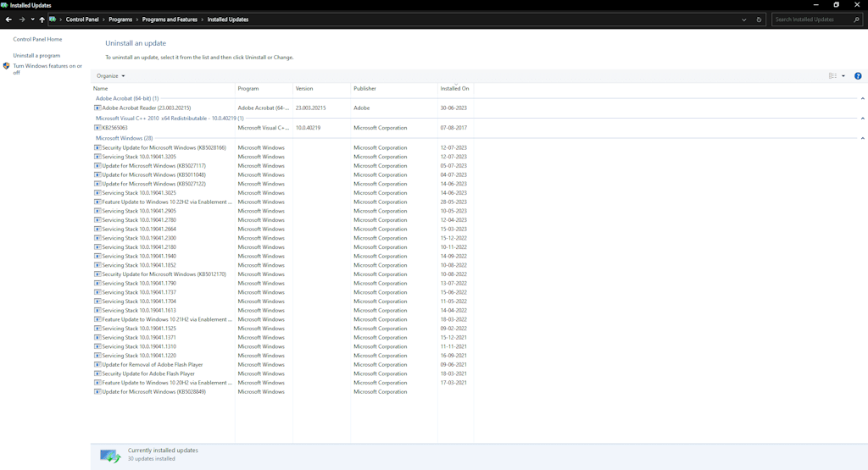Open recent locations dropdown arrow
This screenshot has height=470, width=868.
point(33,19)
